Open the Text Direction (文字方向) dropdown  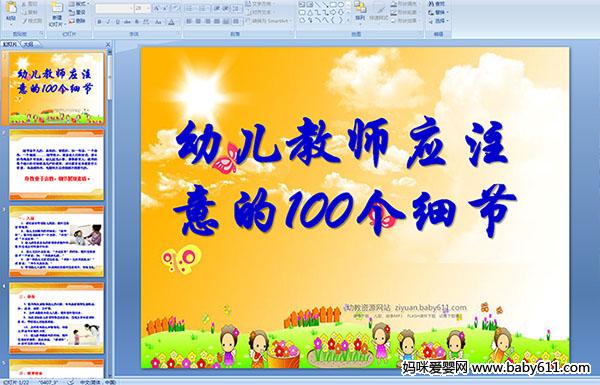(261, 3)
